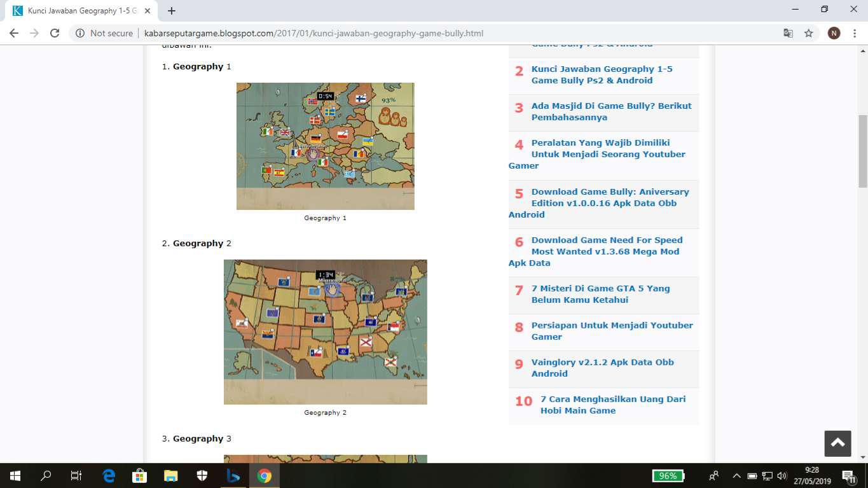
Task: Open link 7 Misteri Di Game GTA 5
Action: pyautogui.click(x=601, y=294)
